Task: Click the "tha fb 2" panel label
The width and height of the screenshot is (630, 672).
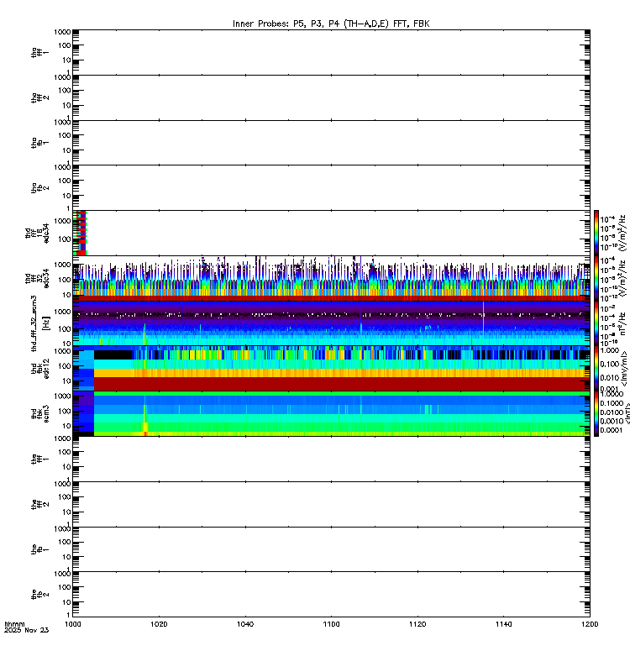Action: tap(39, 187)
